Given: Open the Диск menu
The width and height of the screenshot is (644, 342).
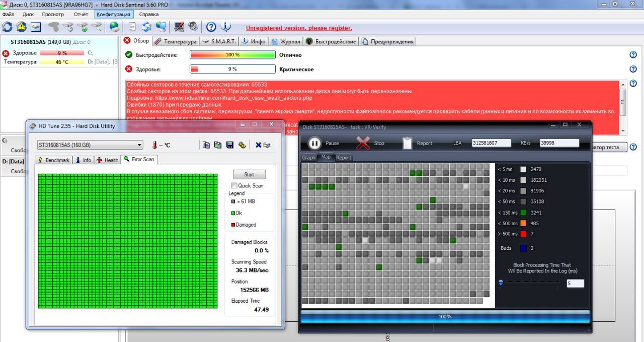Looking at the screenshot, I should (28, 14).
